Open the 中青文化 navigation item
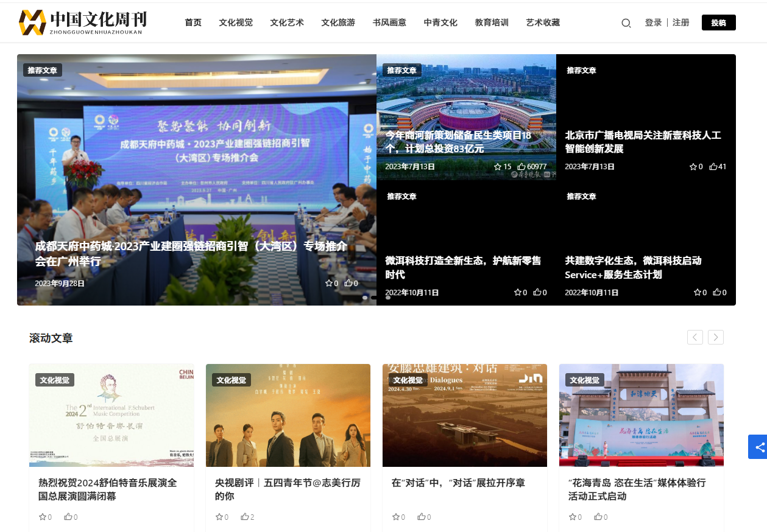The image size is (767, 532). (x=440, y=23)
